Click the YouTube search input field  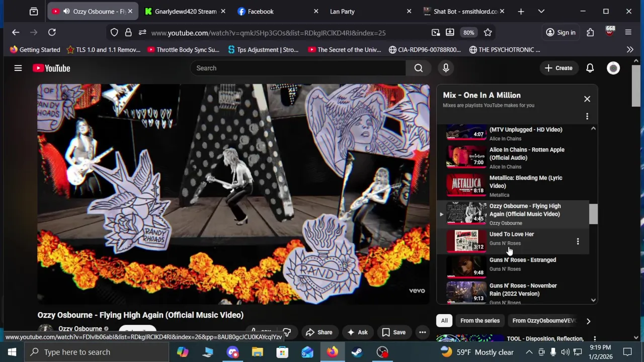click(x=298, y=68)
